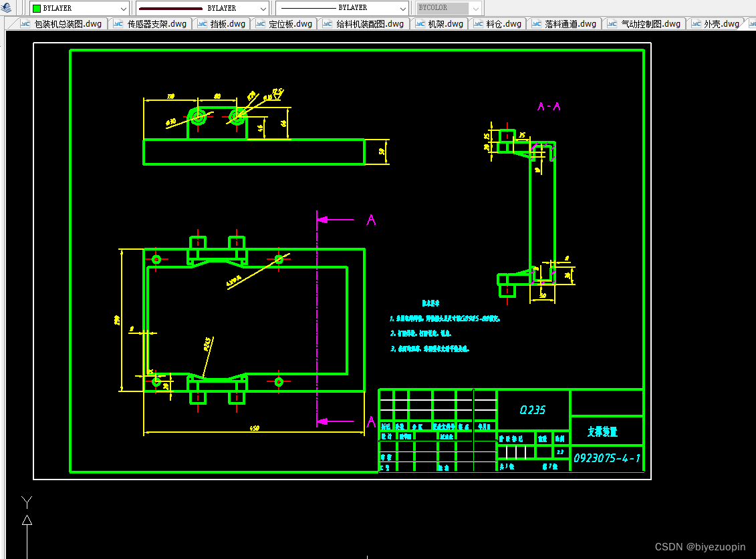Select the 支撑装置 part name text

click(x=602, y=432)
